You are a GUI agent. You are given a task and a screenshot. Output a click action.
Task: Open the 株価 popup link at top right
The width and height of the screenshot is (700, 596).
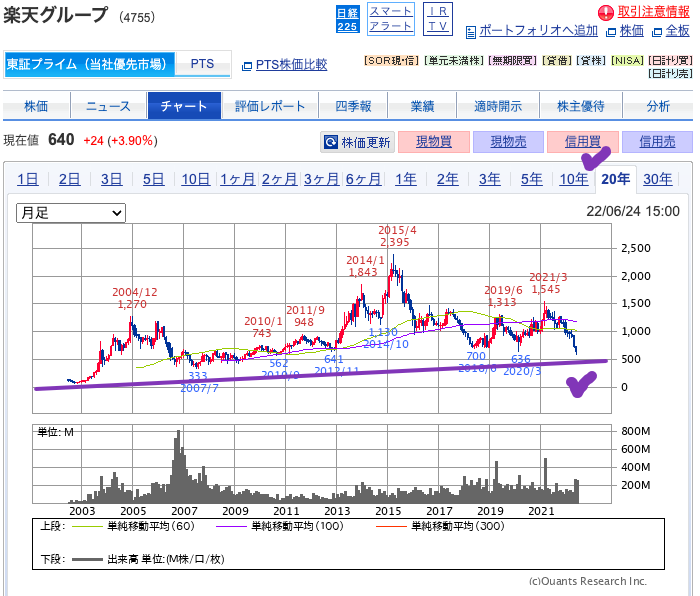[x=632, y=31]
